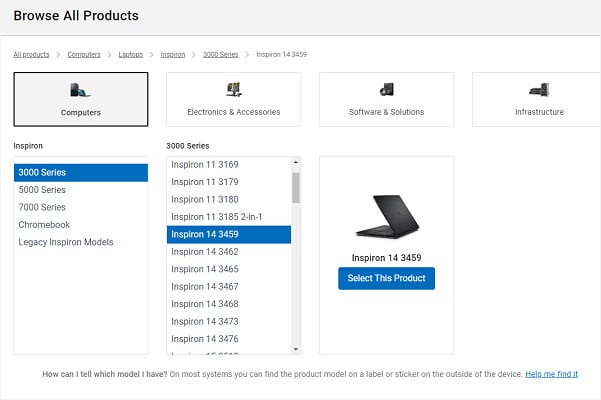Select Inspiron 11 3185 2-in-1 model

tap(229, 217)
